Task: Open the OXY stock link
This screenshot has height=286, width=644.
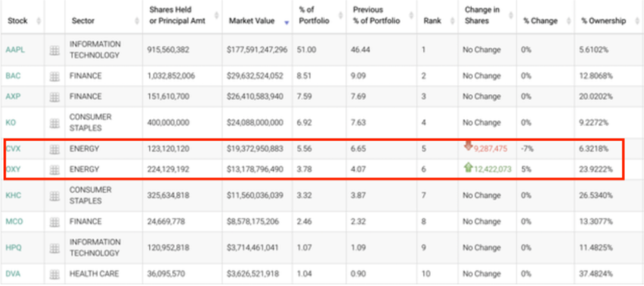Action: click(13, 169)
